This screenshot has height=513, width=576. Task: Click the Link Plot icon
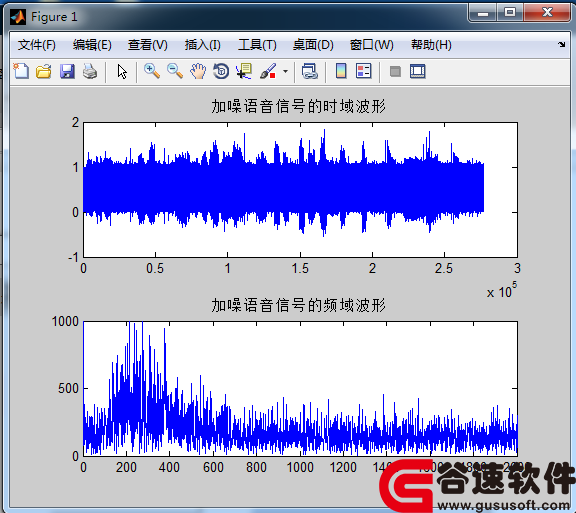(309, 71)
